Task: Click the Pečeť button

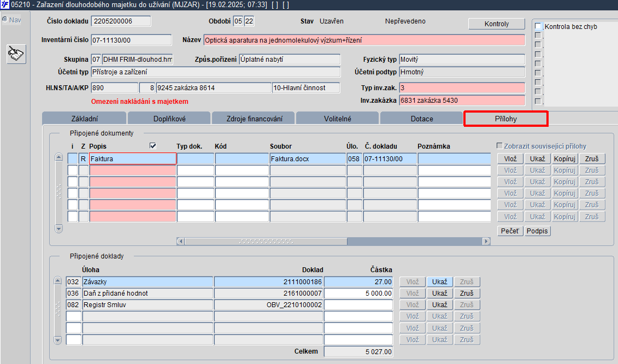Action: 510,231
